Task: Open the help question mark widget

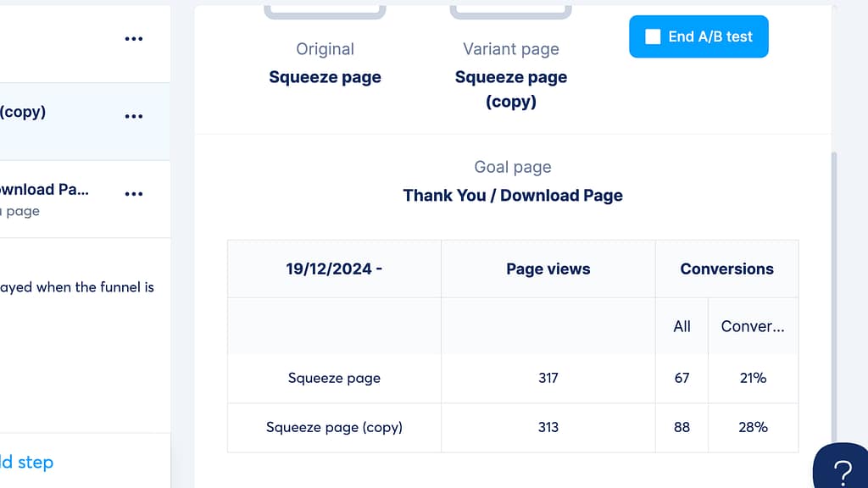Action: 842,470
